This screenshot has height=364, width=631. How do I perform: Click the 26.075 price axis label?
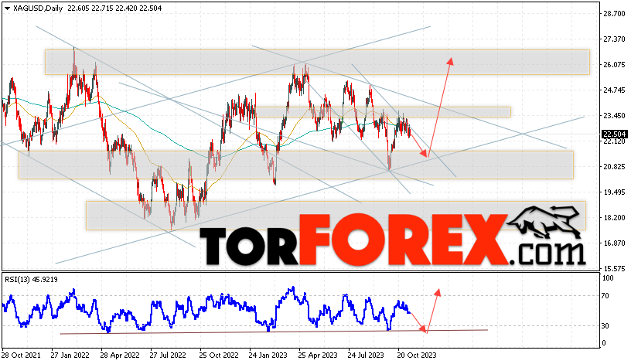(x=614, y=65)
